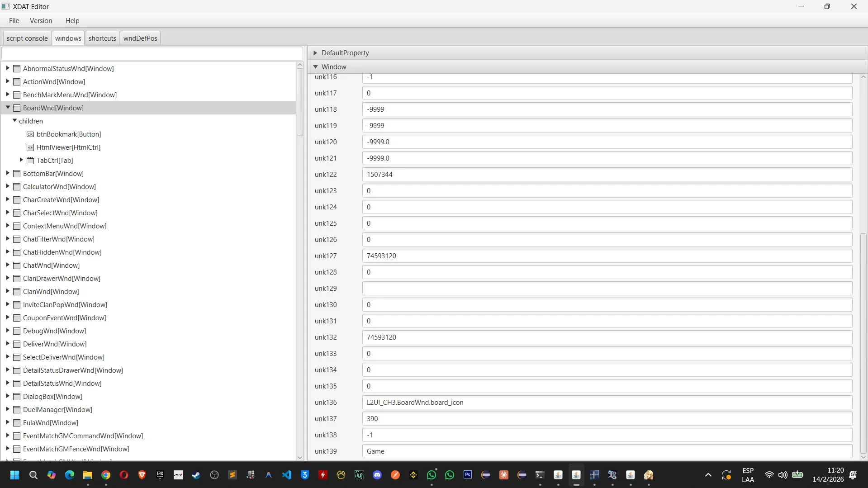Click the tree panel's scroll down arrow
Viewport: 868px width, 488px height.
click(x=299, y=457)
